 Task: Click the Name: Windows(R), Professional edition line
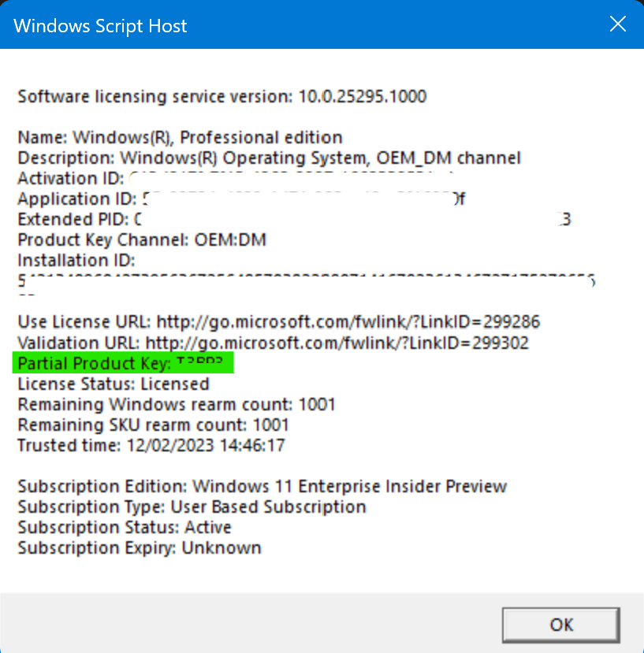[180, 138]
